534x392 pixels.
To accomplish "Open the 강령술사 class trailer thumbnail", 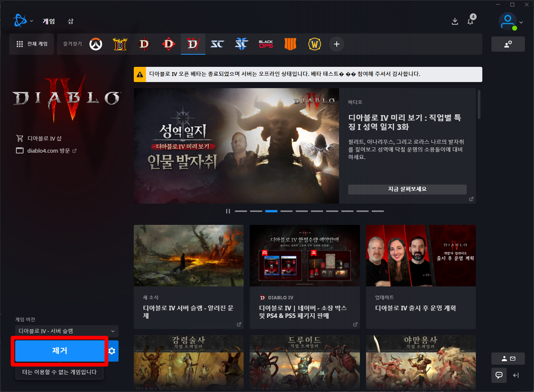I will tap(189, 363).
